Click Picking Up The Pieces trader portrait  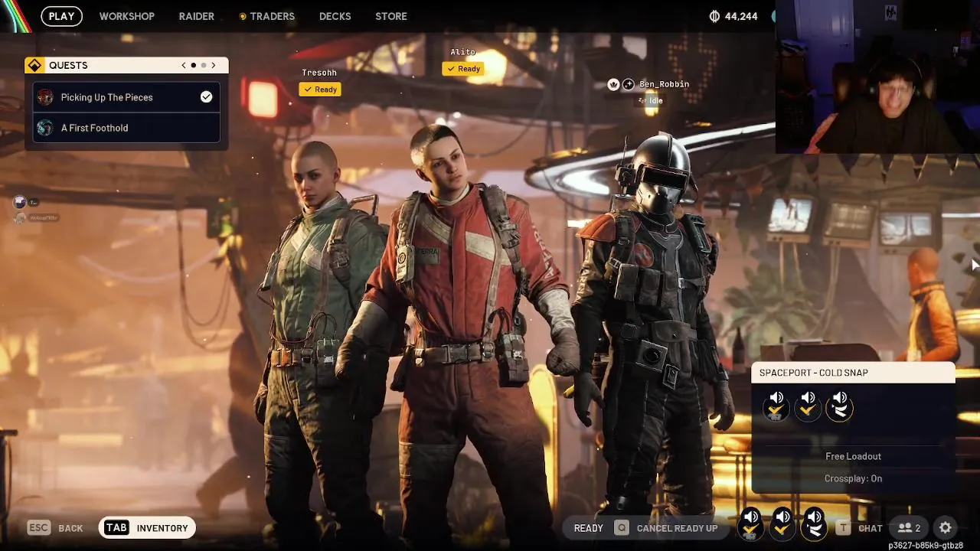[45, 97]
